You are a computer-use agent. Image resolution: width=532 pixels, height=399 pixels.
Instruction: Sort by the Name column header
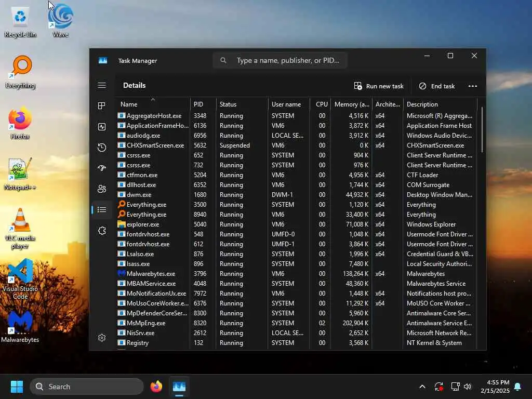click(x=153, y=104)
